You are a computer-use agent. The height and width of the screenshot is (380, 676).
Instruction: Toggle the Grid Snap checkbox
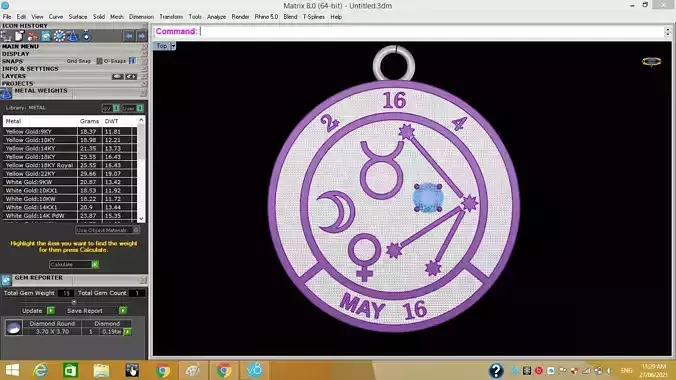tap(99, 61)
